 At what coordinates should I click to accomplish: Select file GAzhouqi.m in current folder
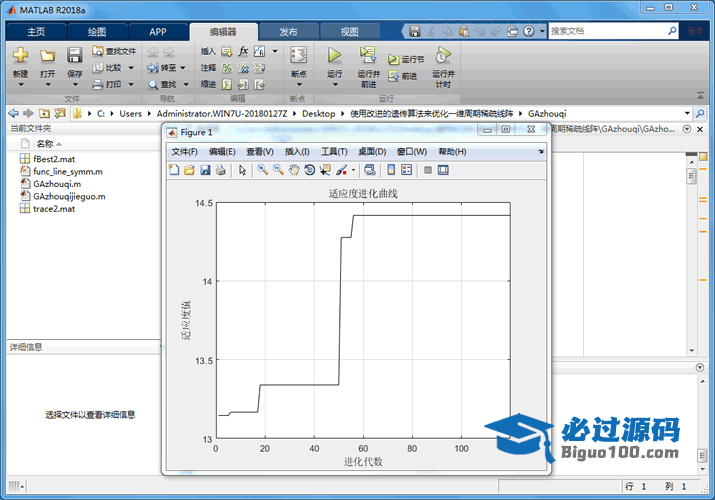tap(57, 184)
